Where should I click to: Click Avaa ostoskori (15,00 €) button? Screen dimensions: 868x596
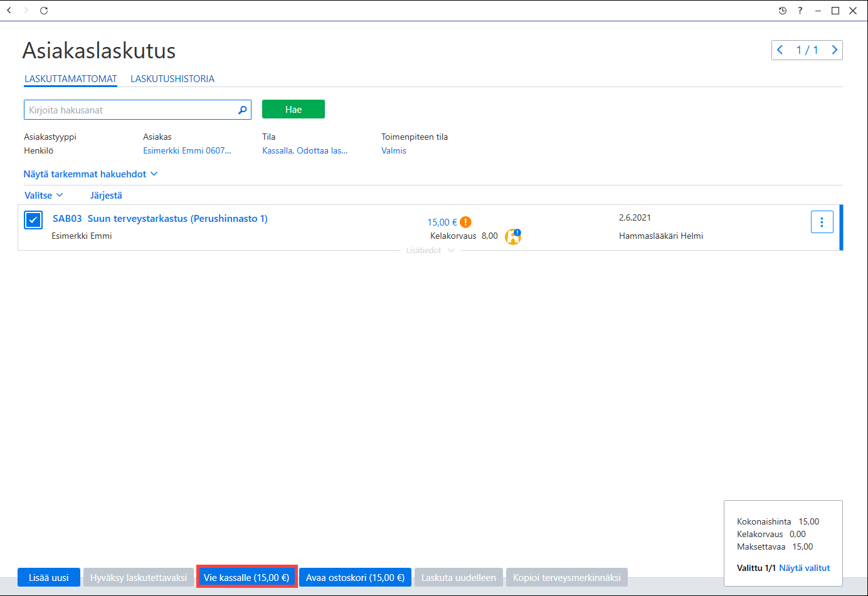pos(355,577)
